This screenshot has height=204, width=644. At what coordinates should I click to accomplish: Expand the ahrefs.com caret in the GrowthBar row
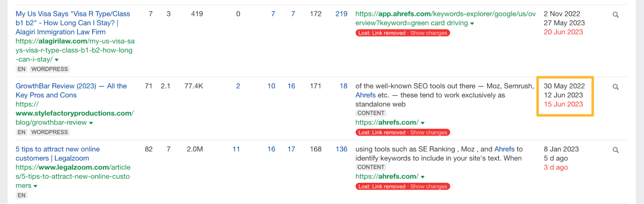pyautogui.click(x=422, y=123)
